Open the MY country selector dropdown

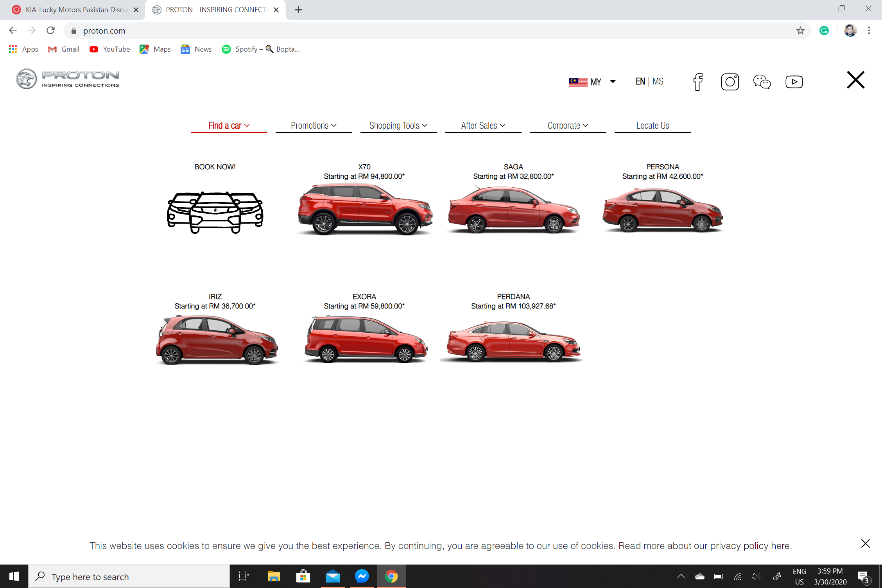(592, 82)
